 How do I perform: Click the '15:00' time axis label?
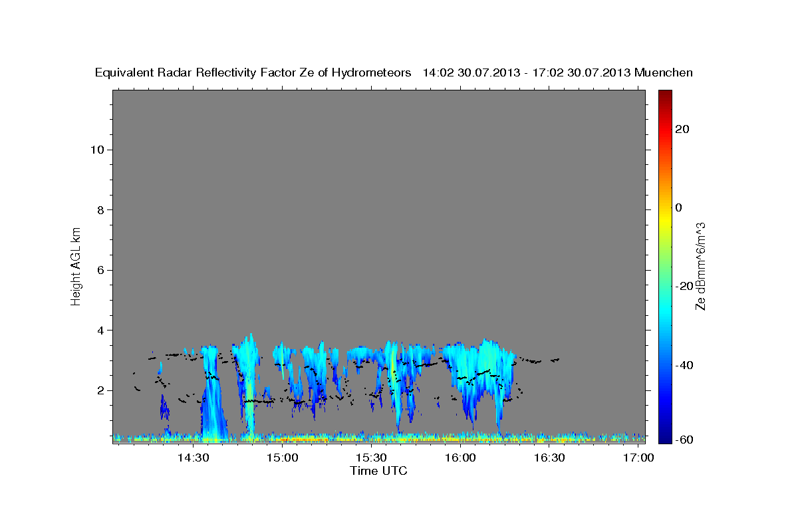pyautogui.click(x=282, y=458)
